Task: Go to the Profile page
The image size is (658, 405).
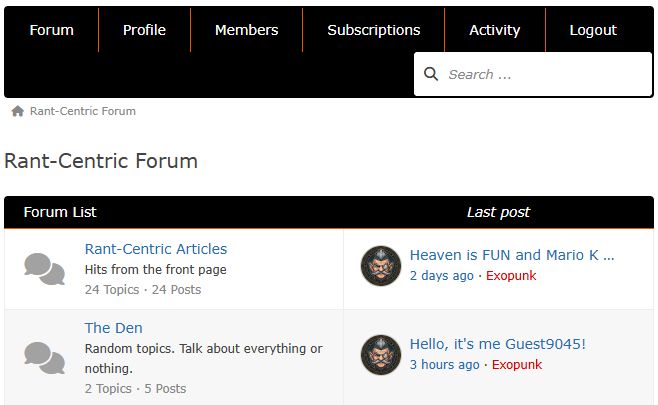Action: (144, 30)
